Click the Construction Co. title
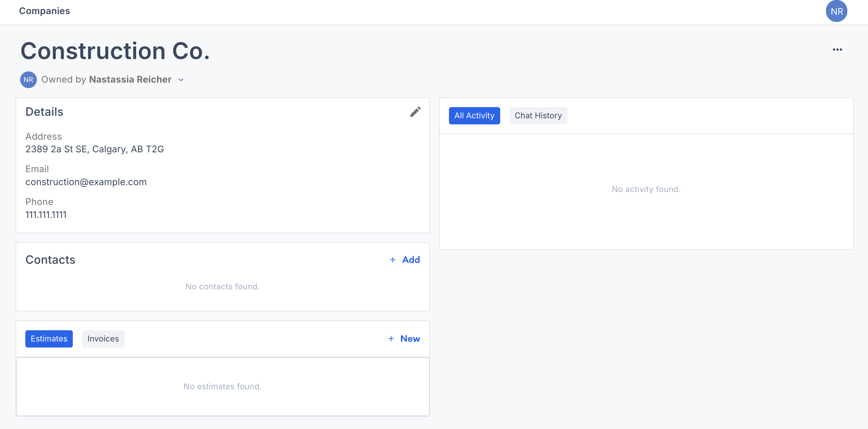 point(115,51)
